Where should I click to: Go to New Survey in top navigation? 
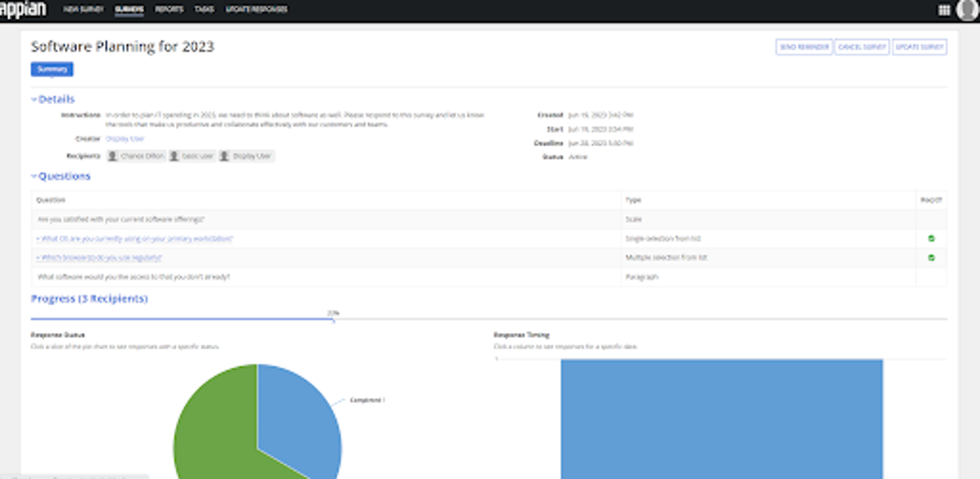pos(83,9)
